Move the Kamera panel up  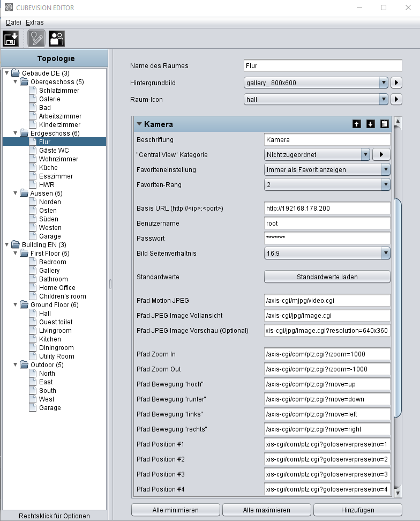pyautogui.click(x=357, y=124)
